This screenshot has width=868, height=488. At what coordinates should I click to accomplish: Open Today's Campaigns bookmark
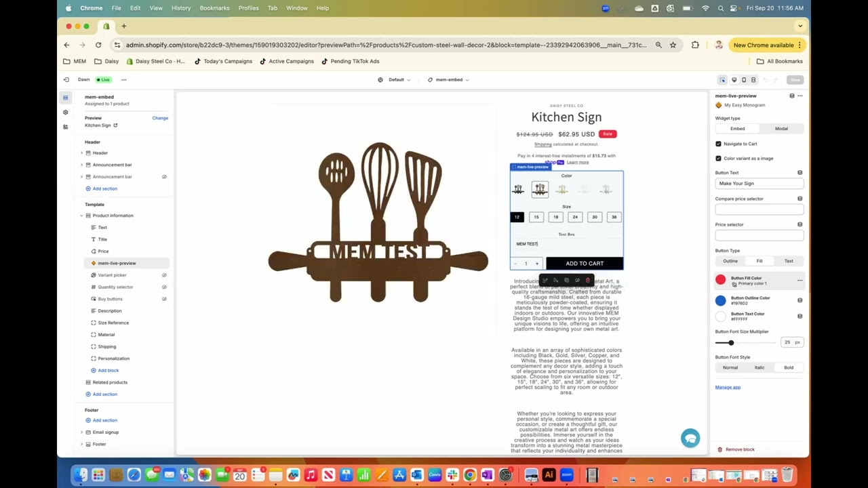(x=223, y=61)
